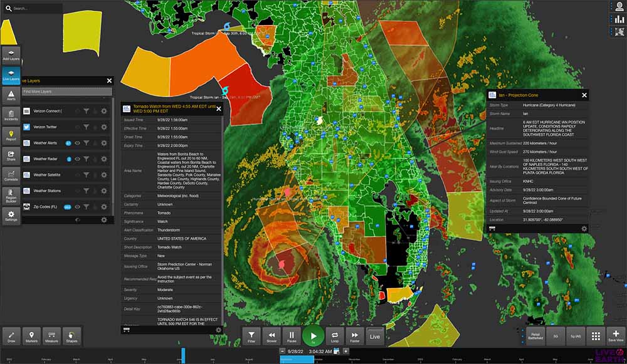Viewport: 627px width, 364px height.
Task: Click the 9/28/22 timeline date
Action: (295, 351)
